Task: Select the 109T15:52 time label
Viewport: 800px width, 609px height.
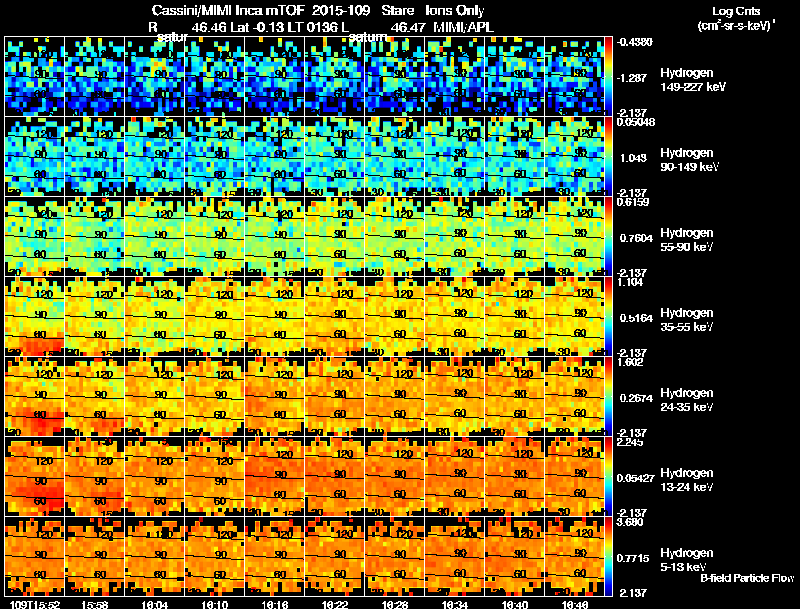Action: point(34,604)
